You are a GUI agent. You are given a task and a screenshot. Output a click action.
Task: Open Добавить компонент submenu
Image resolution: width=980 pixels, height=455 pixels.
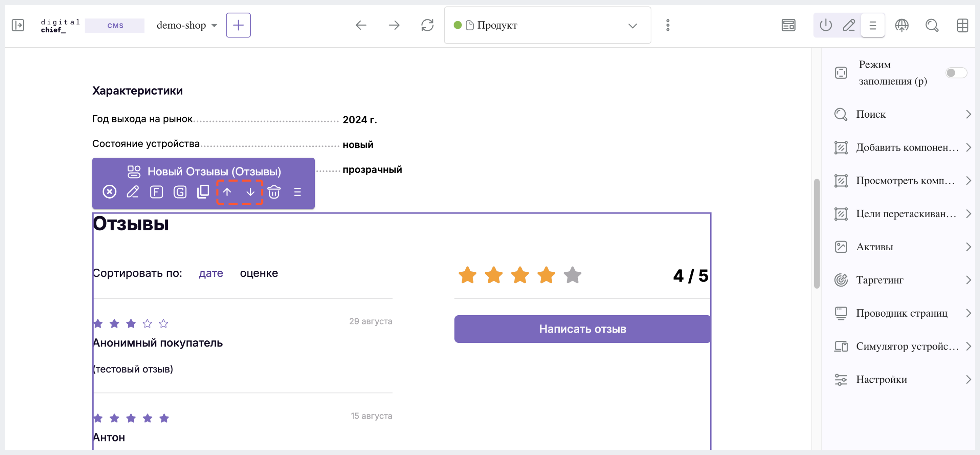[x=902, y=148]
